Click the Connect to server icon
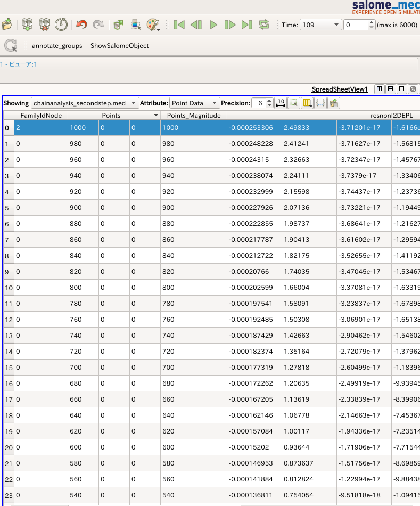 [x=27, y=25]
